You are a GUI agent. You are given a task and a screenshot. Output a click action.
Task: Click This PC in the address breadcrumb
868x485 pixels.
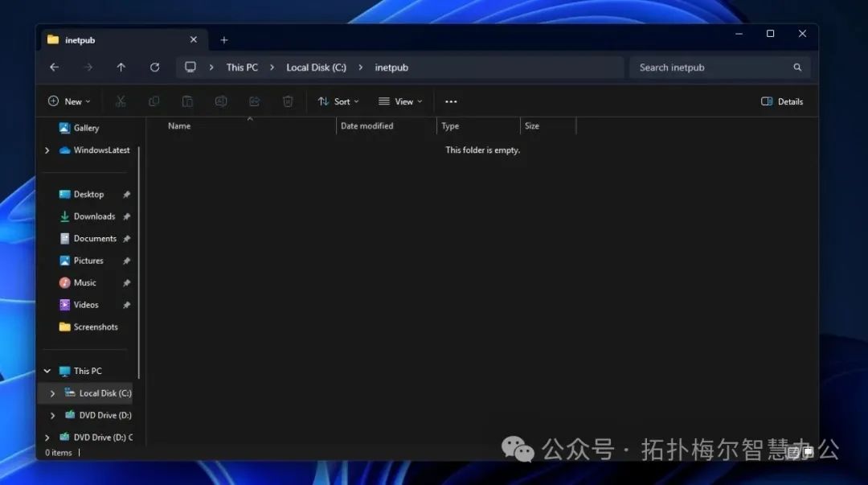point(242,68)
